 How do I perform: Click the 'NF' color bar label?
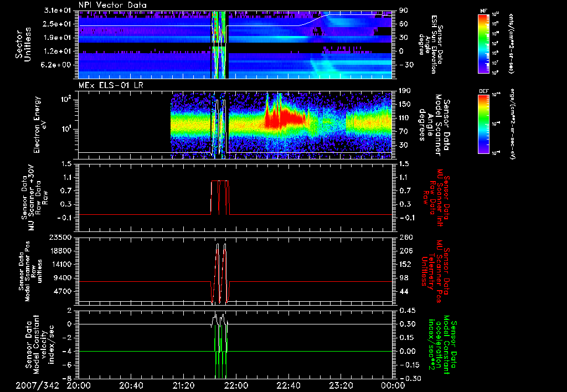coord(483,11)
